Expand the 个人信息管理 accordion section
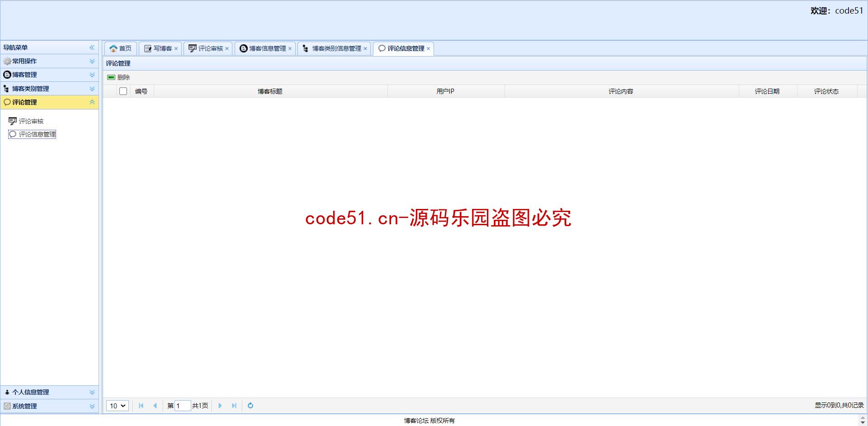The image size is (868, 426). click(x=92, y=392)
